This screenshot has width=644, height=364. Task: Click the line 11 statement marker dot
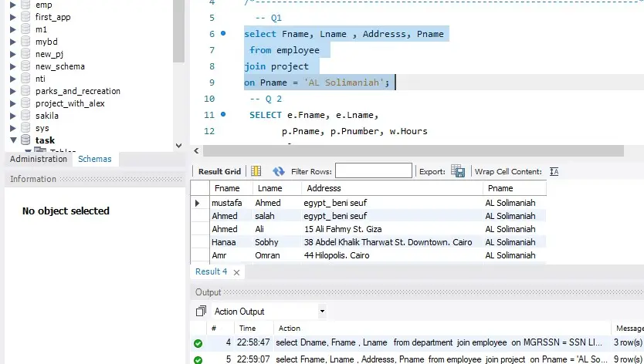click(x=223, y=114)
